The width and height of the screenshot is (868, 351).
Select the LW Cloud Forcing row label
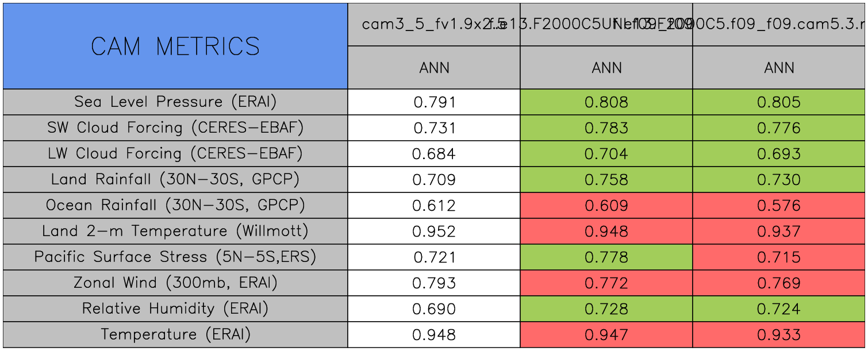coord(175,154)
